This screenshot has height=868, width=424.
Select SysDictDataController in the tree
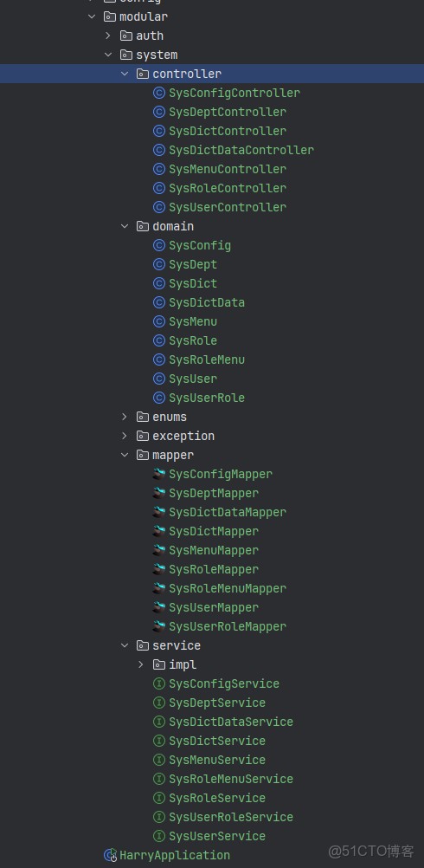(x=241, y=150)
